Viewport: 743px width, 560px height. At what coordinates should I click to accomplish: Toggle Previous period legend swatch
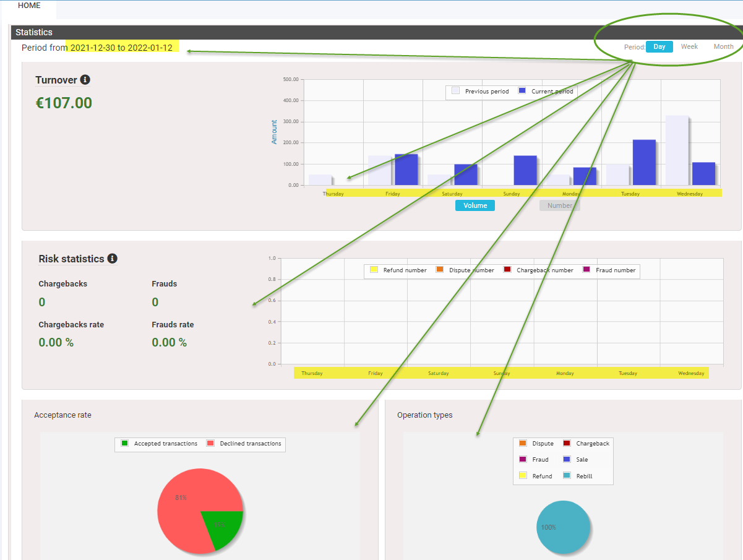coord(455,91)
